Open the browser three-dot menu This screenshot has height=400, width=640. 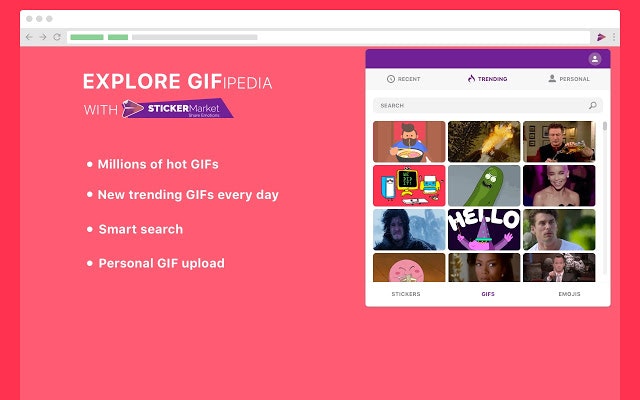(613, 37)
